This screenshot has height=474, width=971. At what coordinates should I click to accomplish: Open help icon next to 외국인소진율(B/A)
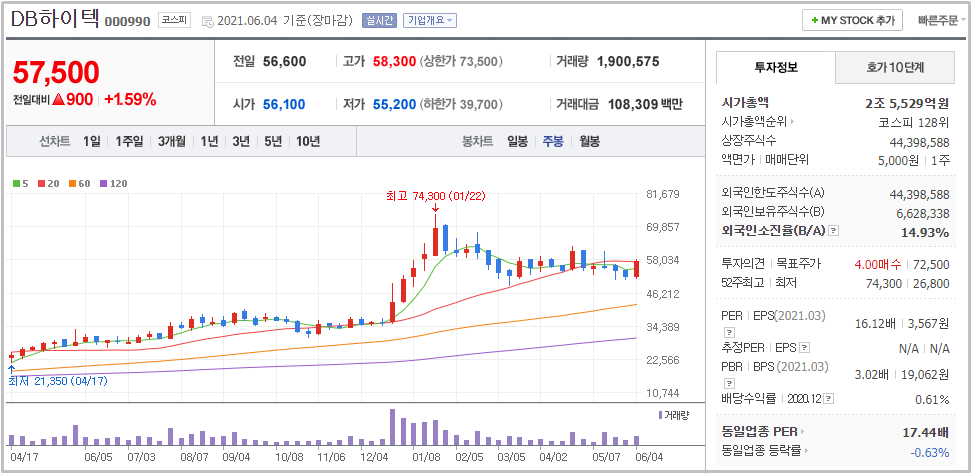[x=834, y=231]
